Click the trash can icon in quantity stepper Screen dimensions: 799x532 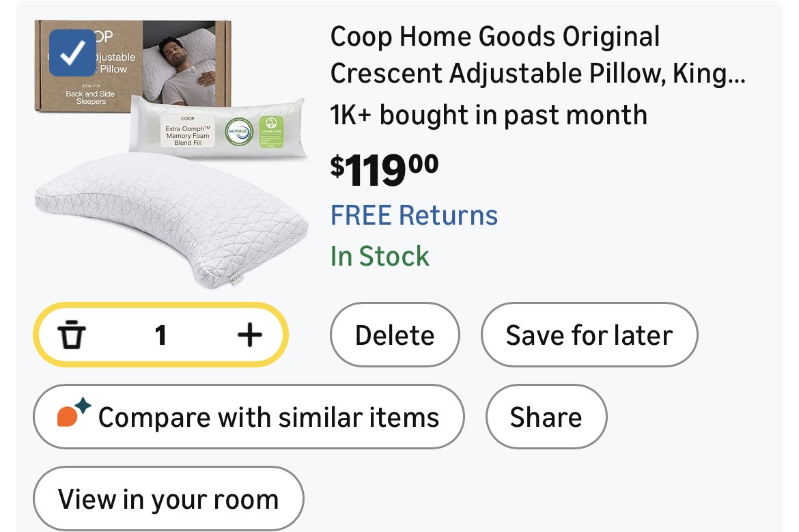pyautogui.click(x=71, y=335)
